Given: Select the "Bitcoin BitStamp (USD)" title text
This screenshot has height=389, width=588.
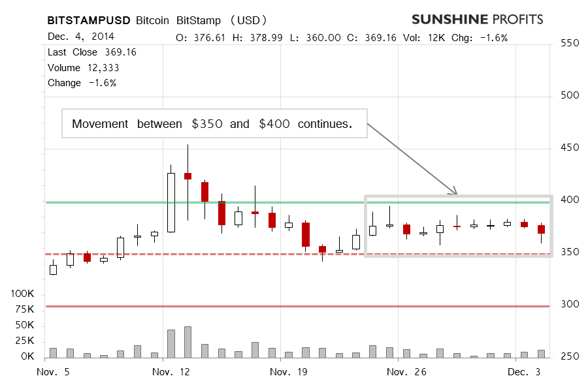Looking at the screenshot, I should (201, 20).
